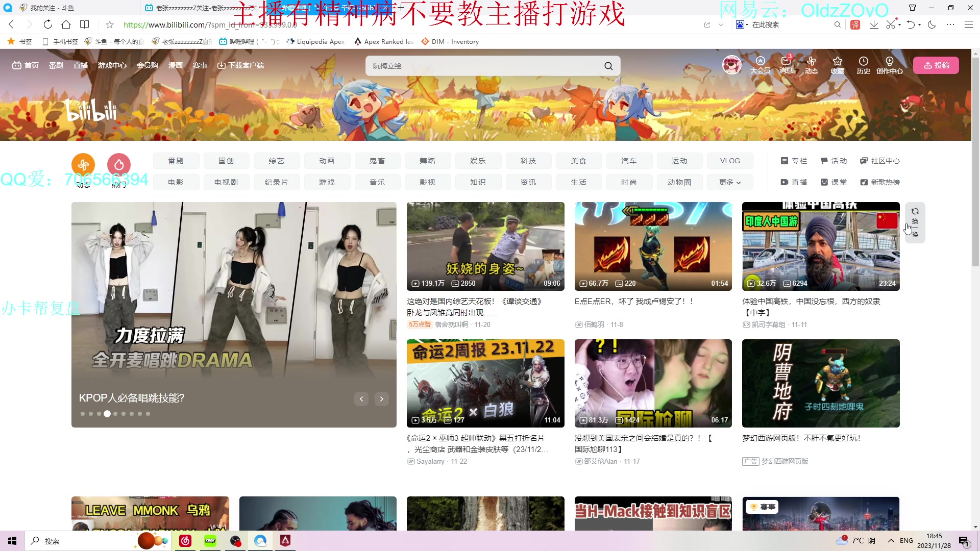980x551 pixels.
Task: Open 创作中心 lightbulb icon
Action: [890, 65]
